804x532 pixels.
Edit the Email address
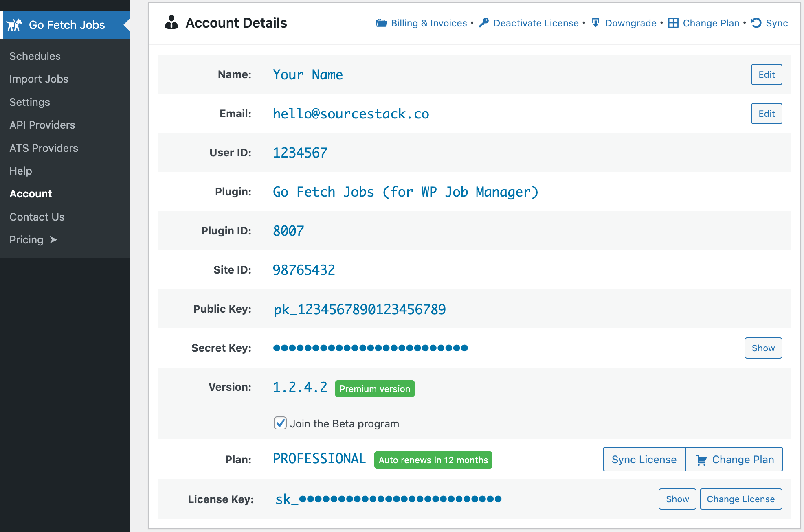(766, 114)
